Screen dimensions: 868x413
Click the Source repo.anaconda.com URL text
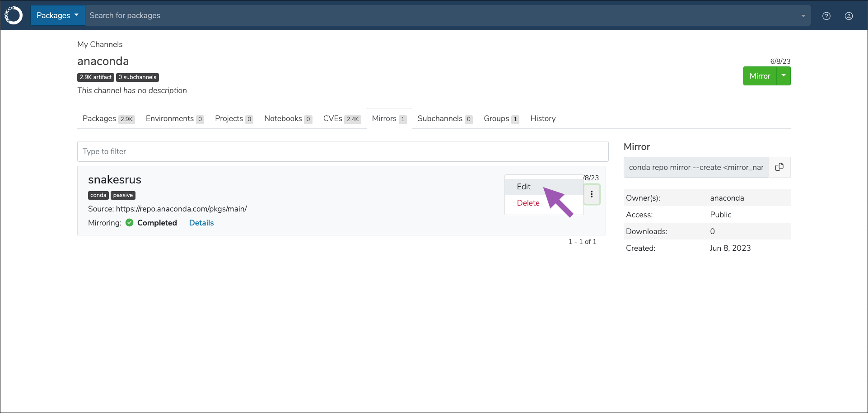[182, 209]
